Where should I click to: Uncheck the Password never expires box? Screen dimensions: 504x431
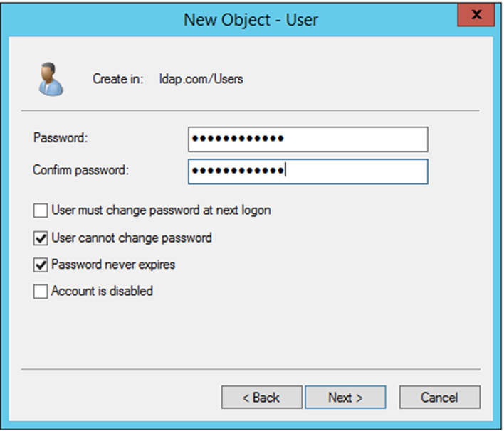point(41,265)
